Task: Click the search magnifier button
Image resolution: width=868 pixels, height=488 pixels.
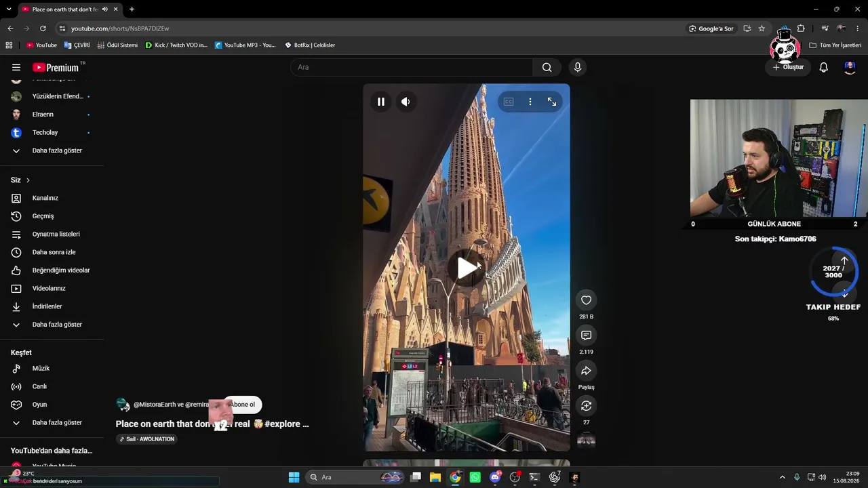Action: pyautogui.click(x=547, y=67)
